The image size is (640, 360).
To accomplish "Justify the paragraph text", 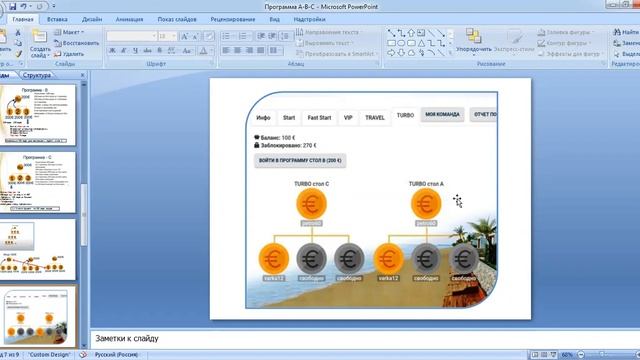I will [260, 50].
